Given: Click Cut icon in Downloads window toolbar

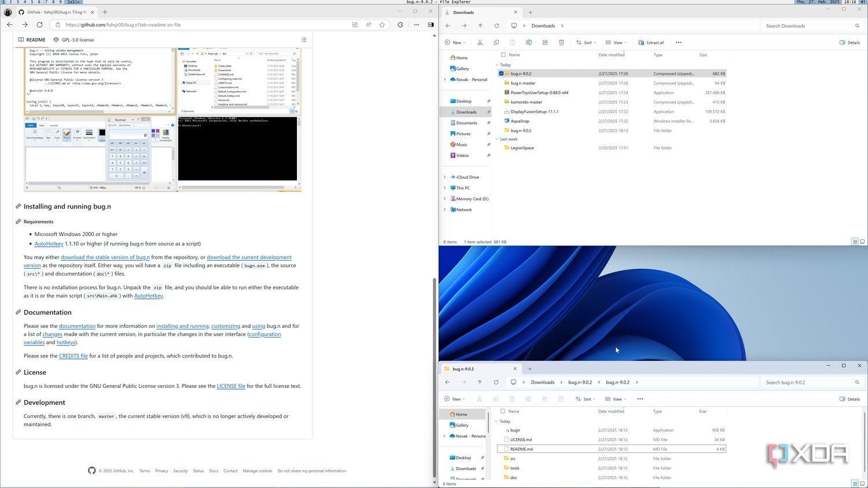Looking at the screenshot, I should [480, 42].
